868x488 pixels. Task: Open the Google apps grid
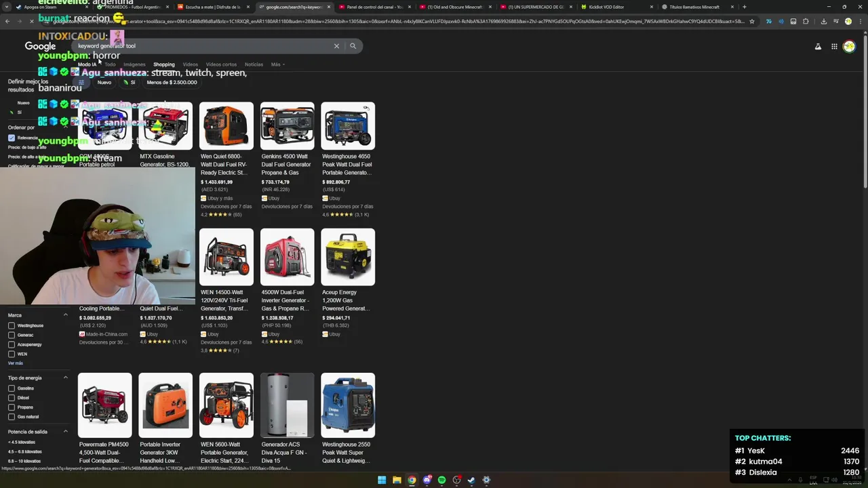tap(834, 47)
